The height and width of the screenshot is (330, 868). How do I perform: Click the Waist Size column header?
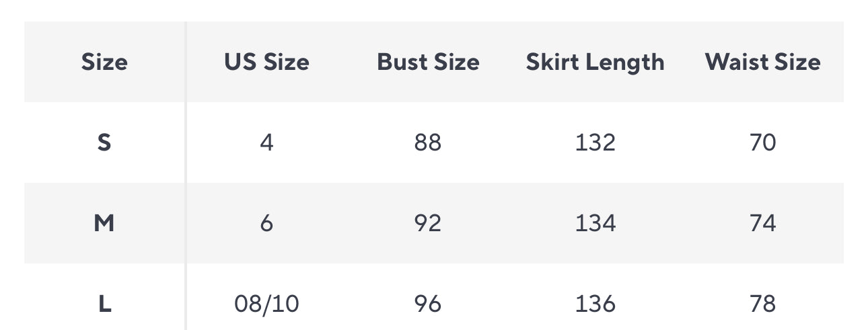[762, 62]
